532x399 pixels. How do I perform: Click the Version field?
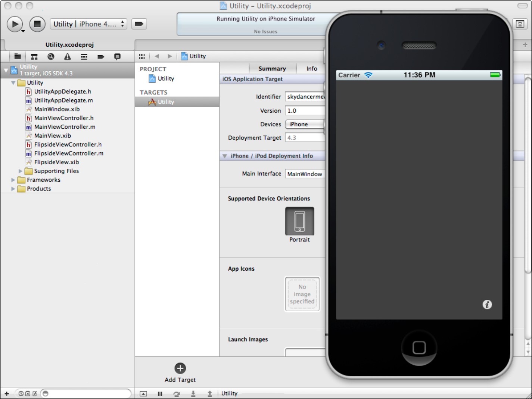305,111
